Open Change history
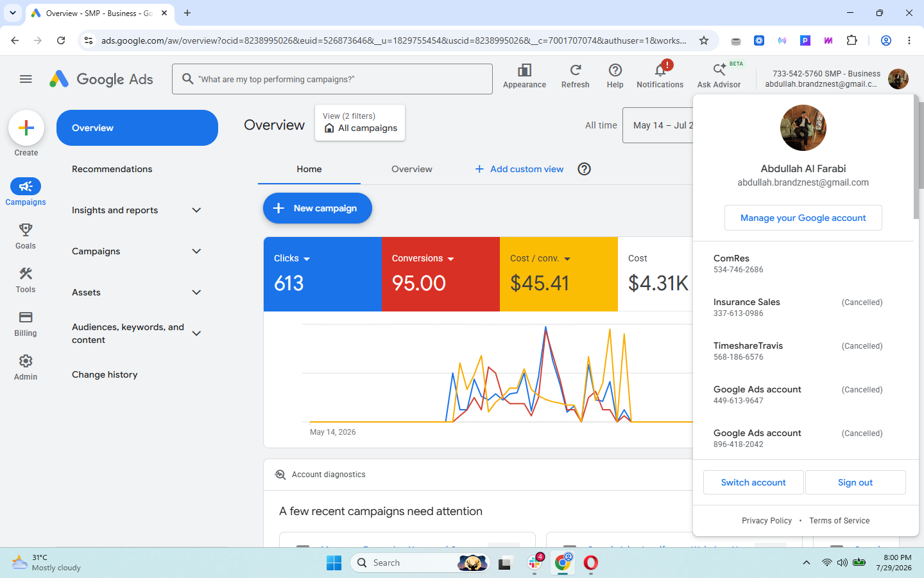The width and height of the screenshot is (924, 578). point(105,374)
